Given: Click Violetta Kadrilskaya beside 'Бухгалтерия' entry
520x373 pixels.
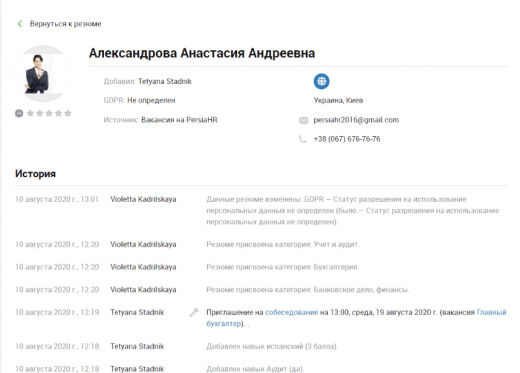Looking at the screenshot, I should [x=143, y=267].
